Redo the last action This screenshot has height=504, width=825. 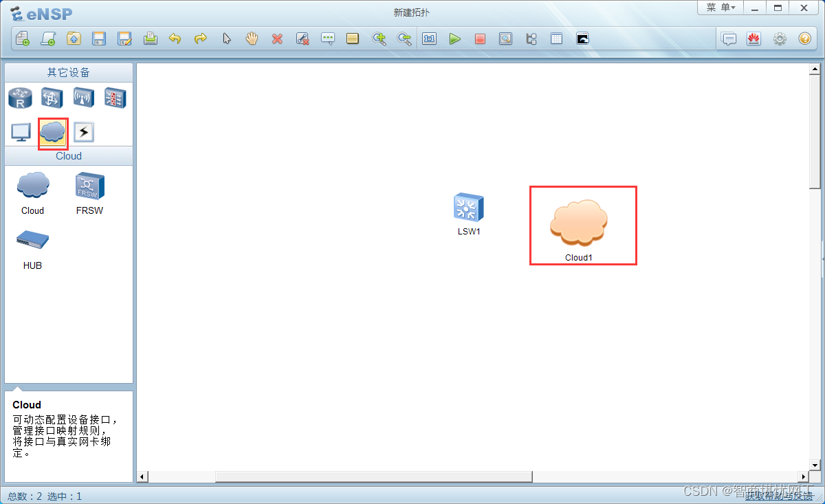click(201, 39)
